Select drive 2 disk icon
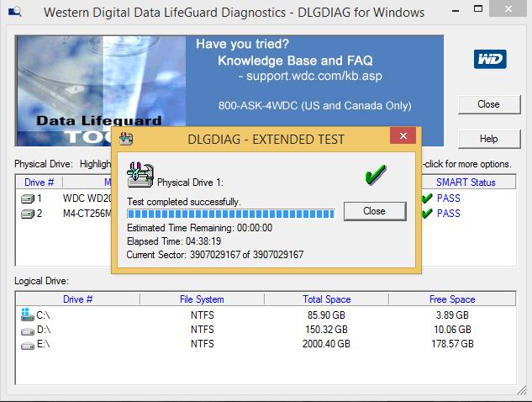Screen dimensions: 532x402 28,214
